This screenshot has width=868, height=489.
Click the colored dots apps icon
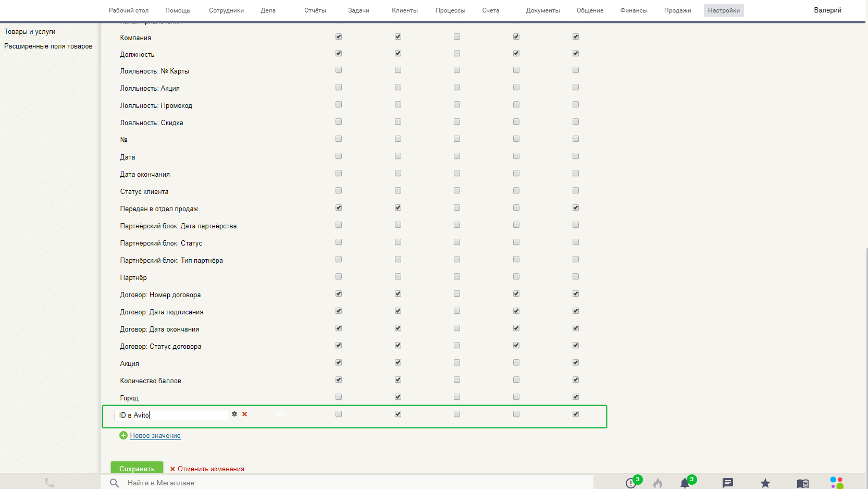pyautogui.click(x=837, y=482)
